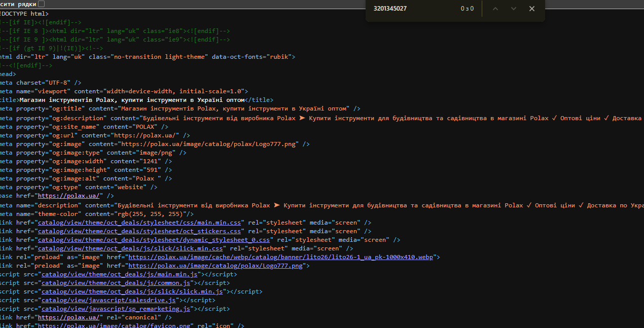
Task: Click the ie9 conditional comment line
Action: [x=115, y=40]
